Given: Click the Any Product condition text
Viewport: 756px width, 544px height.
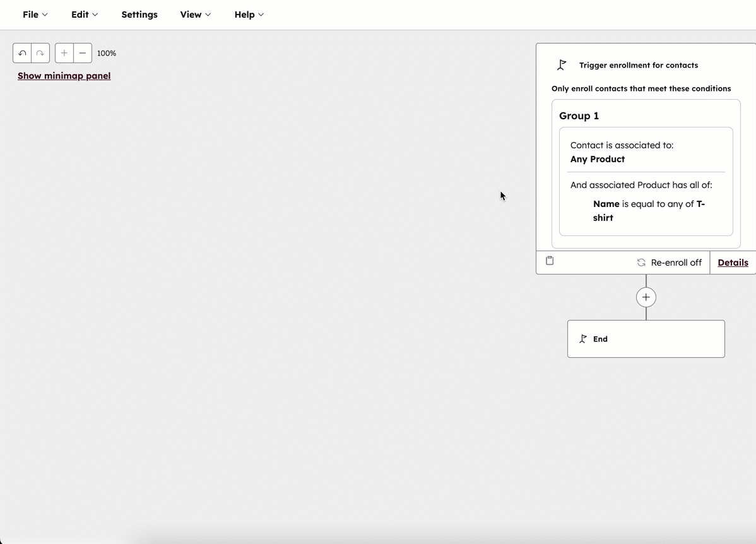Looking at the screenshot, I should click(x=597, y=159).
